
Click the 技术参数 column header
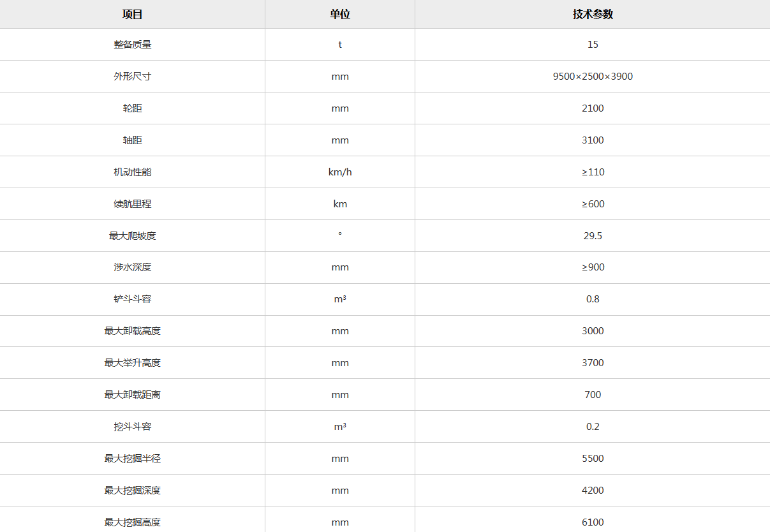593,14
